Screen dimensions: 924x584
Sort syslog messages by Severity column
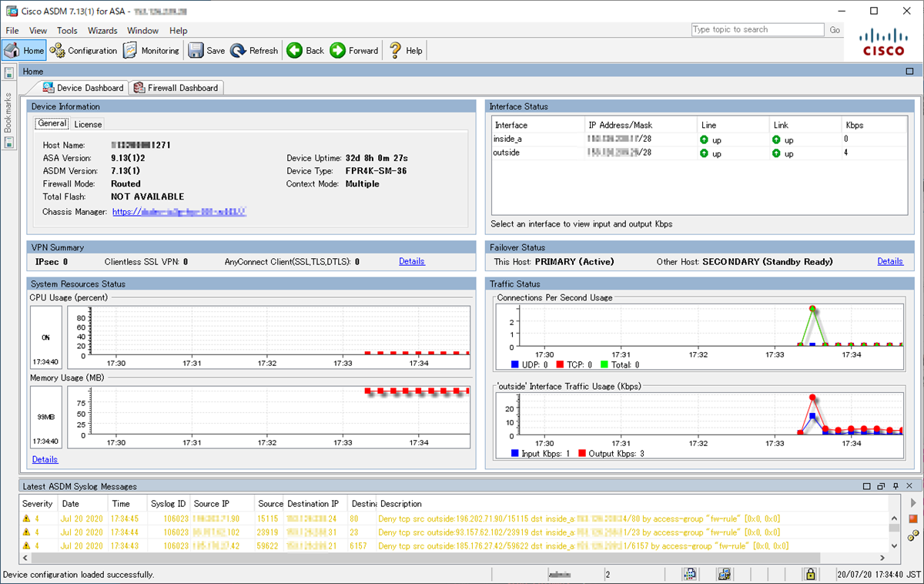coord(38,504)
